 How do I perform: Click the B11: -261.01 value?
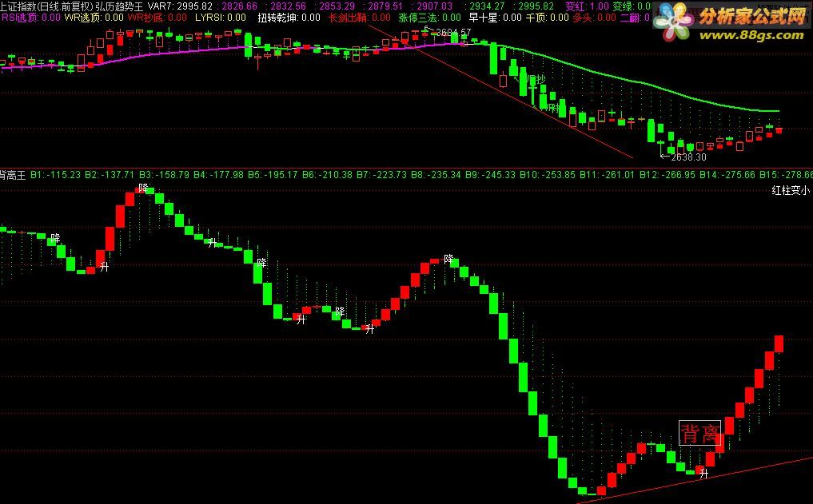pos(608,175)
